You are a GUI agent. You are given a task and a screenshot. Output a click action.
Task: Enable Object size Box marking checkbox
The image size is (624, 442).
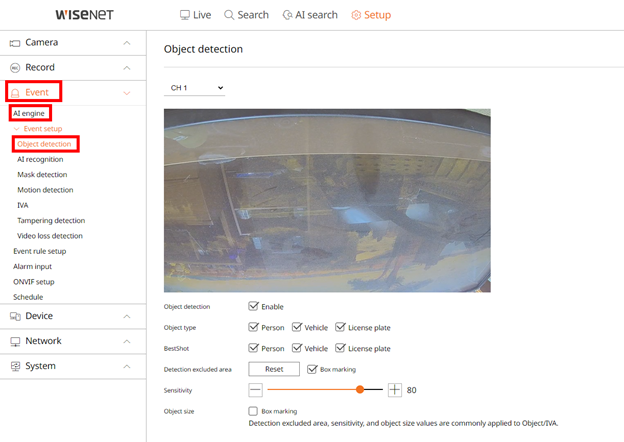[x=253, y=411]
